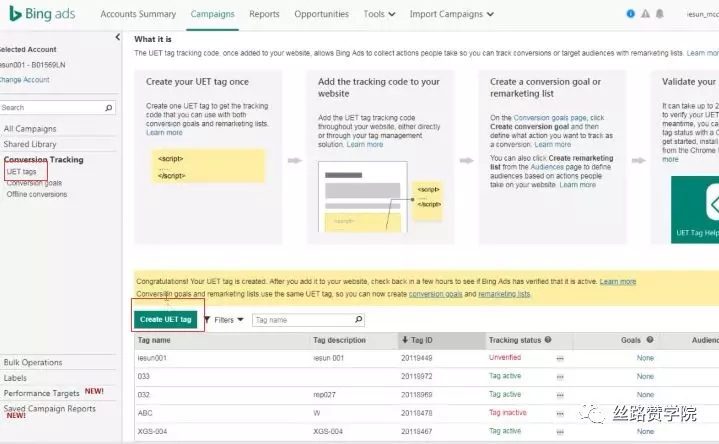Click the Goals column help icon
719x444 pixels.
(649, 340)
